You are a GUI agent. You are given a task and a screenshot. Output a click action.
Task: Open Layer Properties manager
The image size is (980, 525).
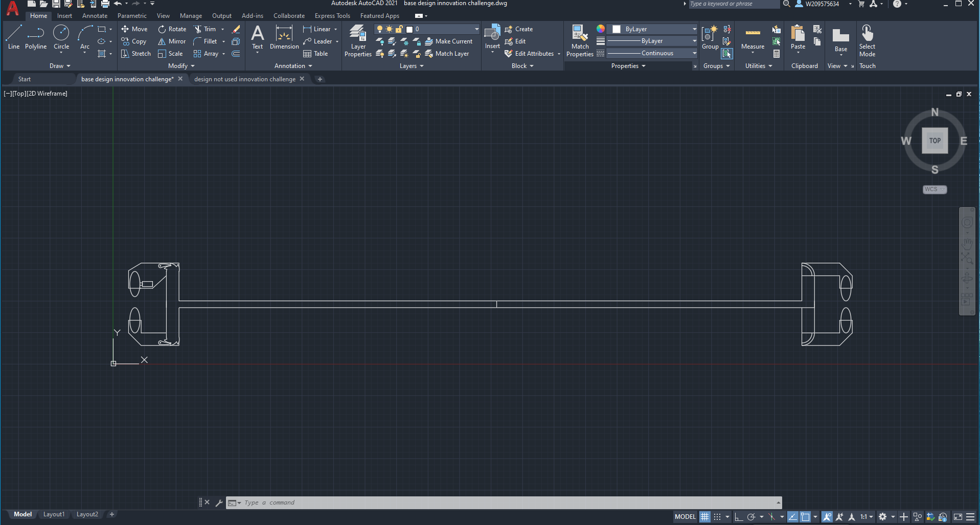pyautogui.click(x=358, y=41)
